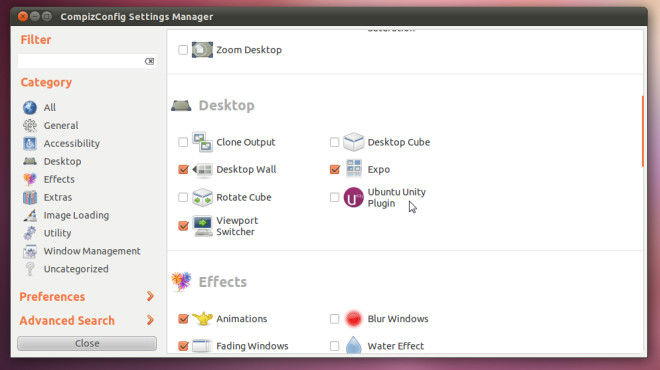This screenshot has height=370, width=660.
Task: Enable the Zoom Desktop checkbox
Action: click(x=183, y=50)
